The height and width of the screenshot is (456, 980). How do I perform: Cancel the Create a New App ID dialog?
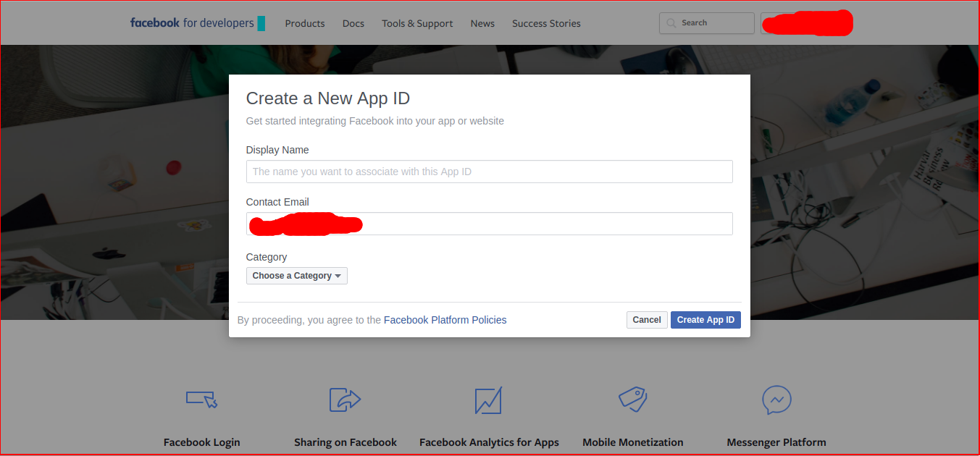point(647,320)
